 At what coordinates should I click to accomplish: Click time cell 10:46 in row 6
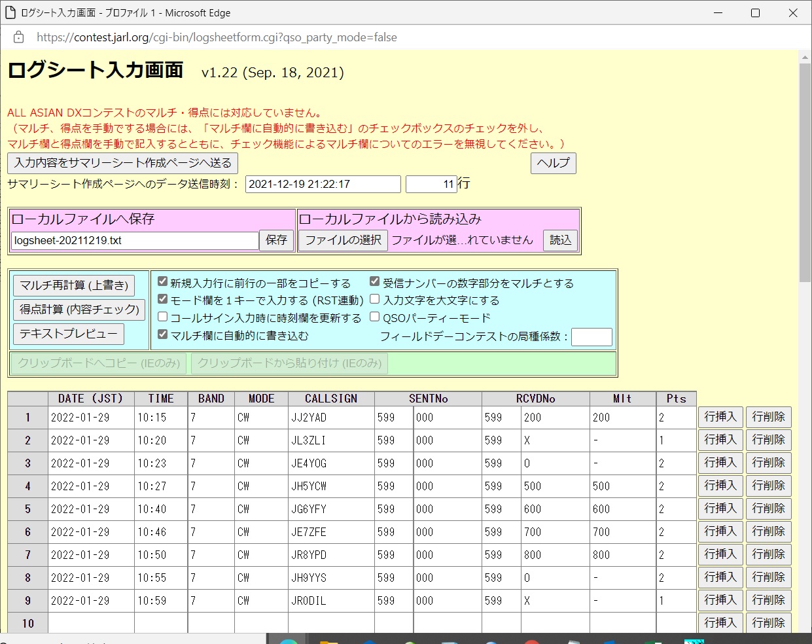(161, 532)
